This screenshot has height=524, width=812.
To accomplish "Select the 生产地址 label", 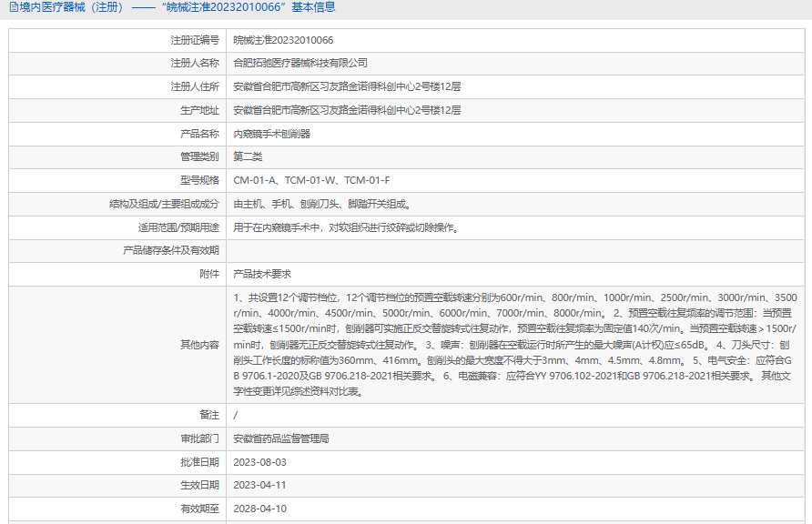I will 200,110.
